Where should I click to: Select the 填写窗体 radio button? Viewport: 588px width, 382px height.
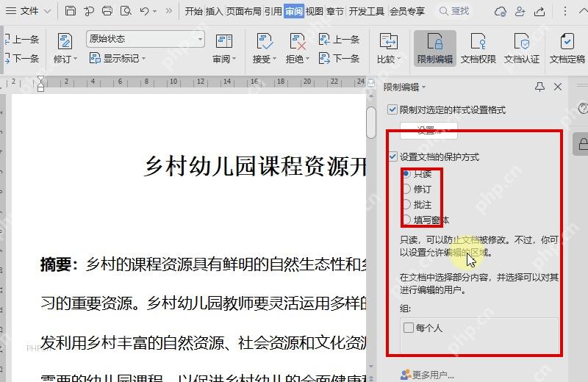(x=406, y=220)
